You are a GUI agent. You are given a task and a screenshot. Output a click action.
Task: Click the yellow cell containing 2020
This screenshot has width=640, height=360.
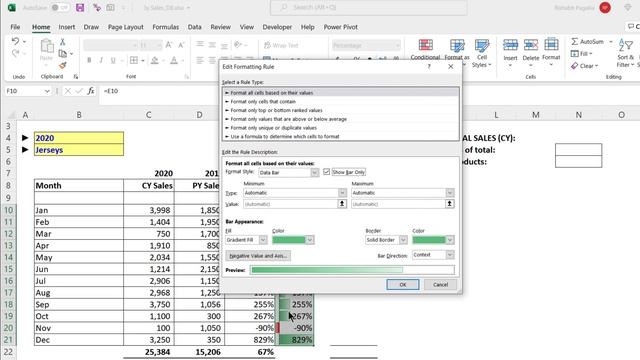(x=79, y=138)
